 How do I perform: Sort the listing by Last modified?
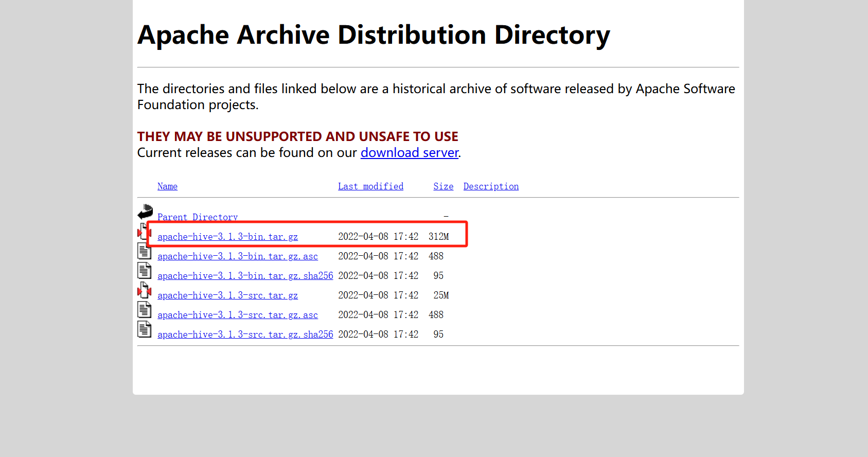[x=370, y=186]
